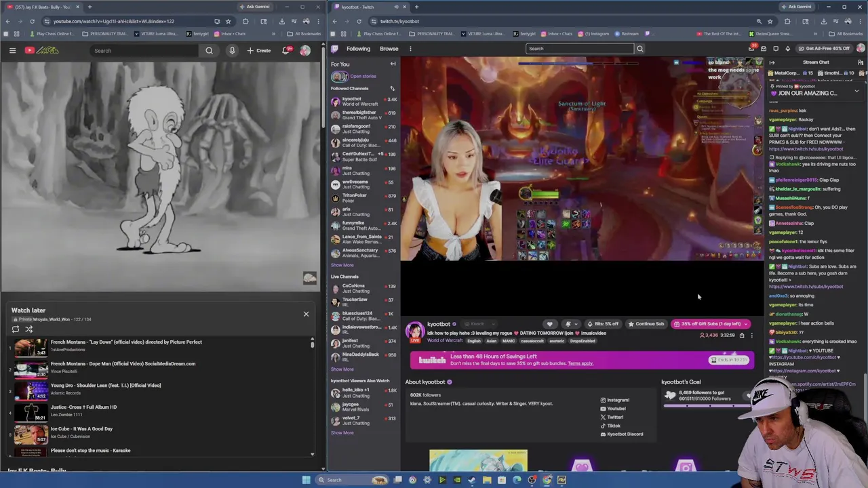Open the Twitch profile avatar menu
Image resolution: width=868 pixels, height=488 pixels.
(861, 49)
